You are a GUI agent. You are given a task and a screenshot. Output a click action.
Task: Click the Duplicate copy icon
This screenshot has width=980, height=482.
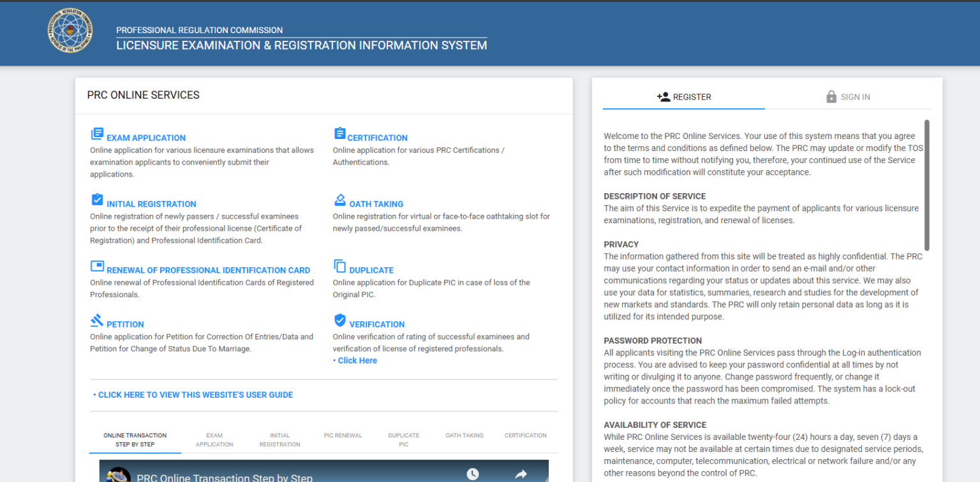pyautogui.click(x=339, y=267)
